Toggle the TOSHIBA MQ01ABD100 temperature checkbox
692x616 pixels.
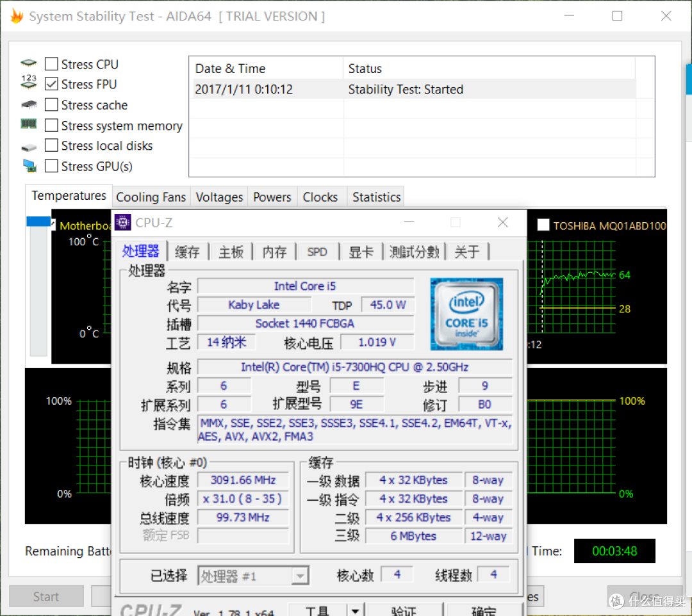coord(543,225)
